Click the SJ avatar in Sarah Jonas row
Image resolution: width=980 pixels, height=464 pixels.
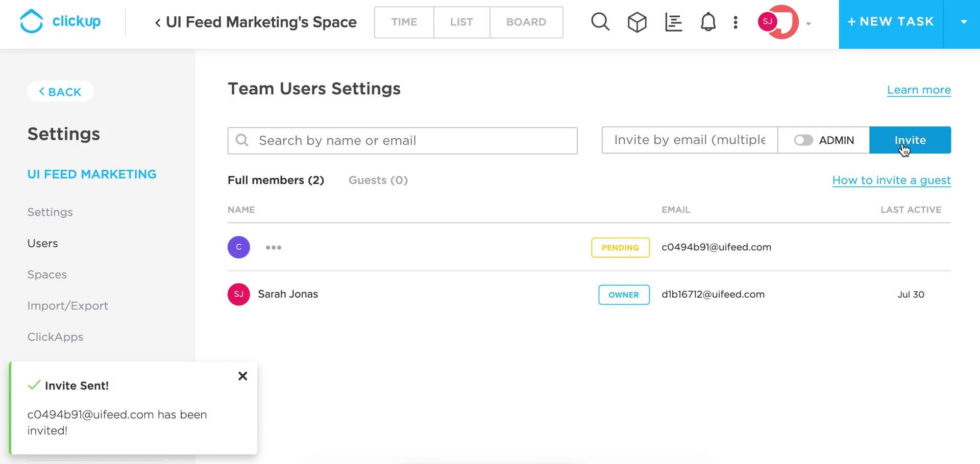tap(239, 294)
